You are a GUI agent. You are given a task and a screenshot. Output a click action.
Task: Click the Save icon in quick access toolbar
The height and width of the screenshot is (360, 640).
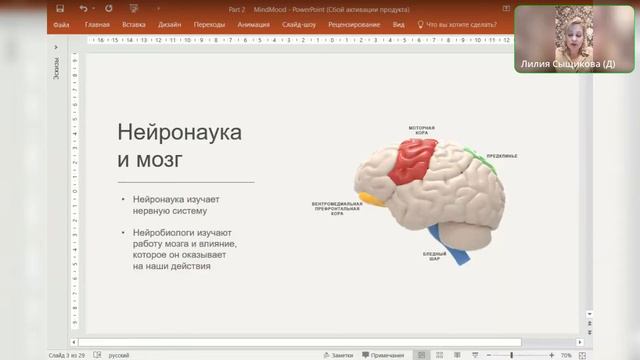click(x=60, y=9)
